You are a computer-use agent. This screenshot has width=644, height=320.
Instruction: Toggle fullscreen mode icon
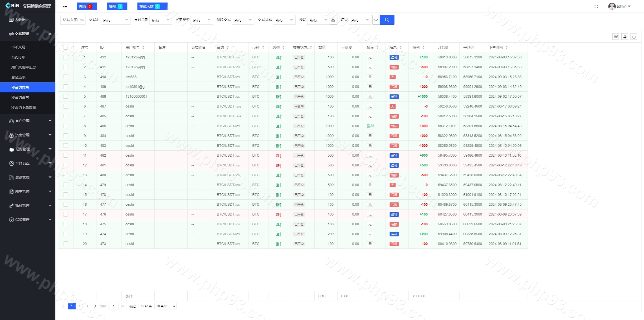pos(596,7)
